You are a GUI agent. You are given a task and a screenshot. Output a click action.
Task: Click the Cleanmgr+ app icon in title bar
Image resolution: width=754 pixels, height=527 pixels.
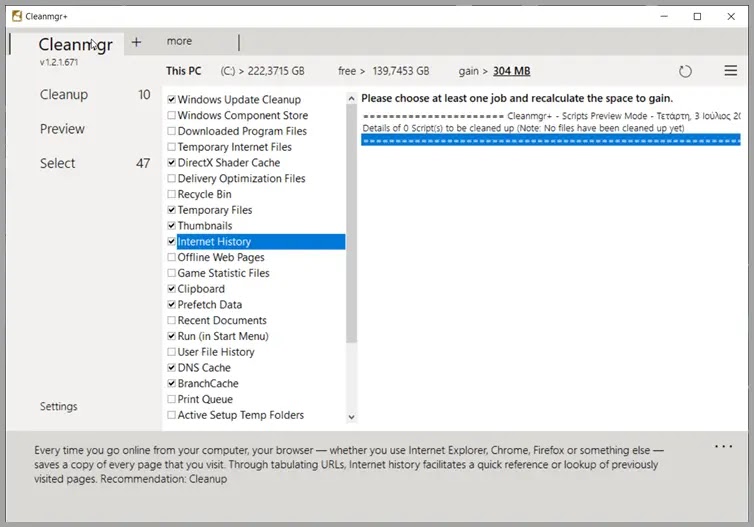[17, 16]
